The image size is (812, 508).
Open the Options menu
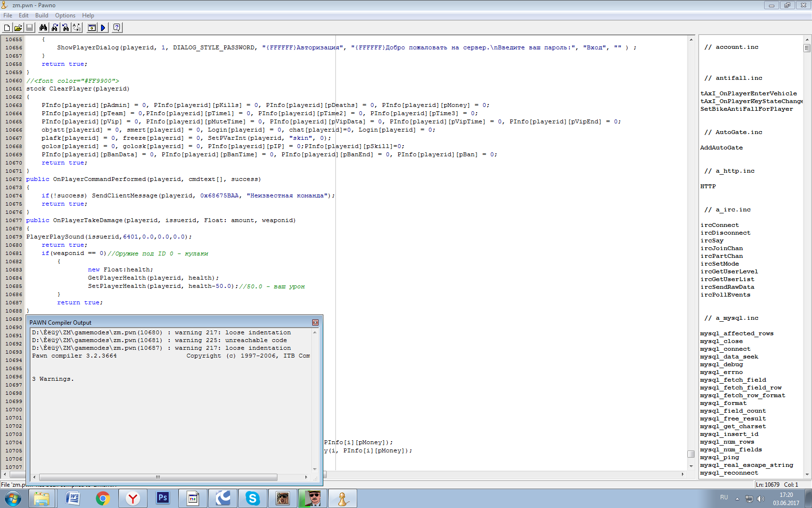tap(65, 15)
